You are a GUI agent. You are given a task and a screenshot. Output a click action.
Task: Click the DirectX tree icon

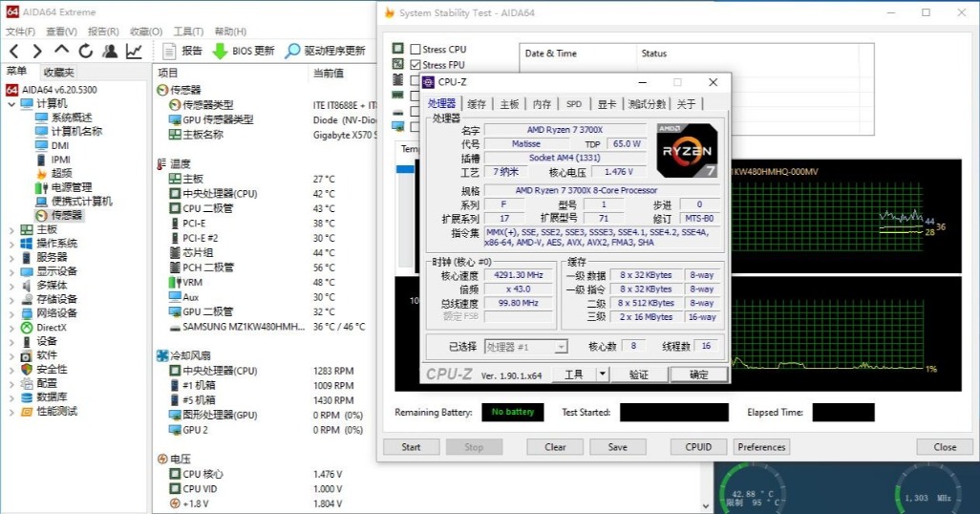[x=26, y=328]
